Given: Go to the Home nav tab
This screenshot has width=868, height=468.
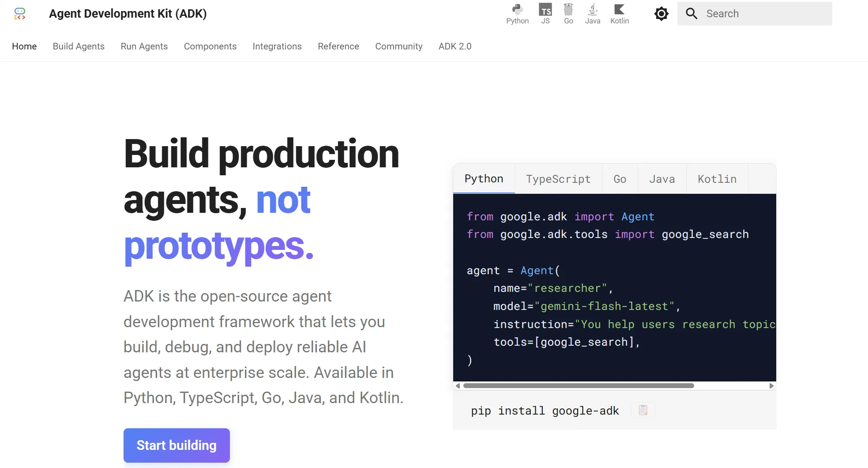Looking at the screenshot, I should (x=24, y=46).
